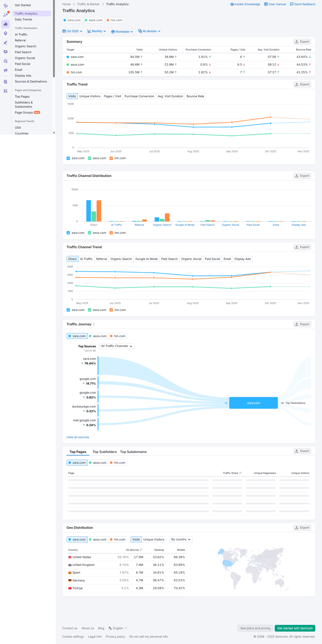
Task: Click the Insider Knowledge graduation-cap icon
Action: click(x=232, y=4)
